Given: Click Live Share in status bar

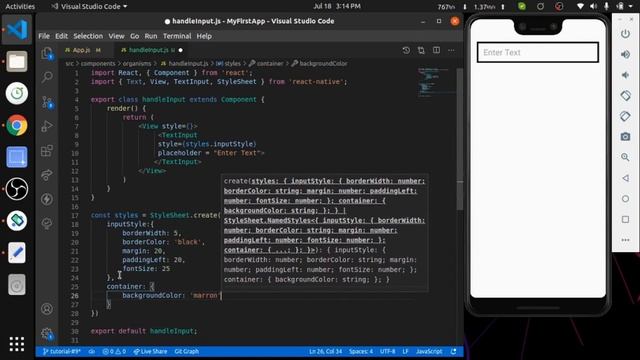Looking at the screenshot, I should pos(150,351).
